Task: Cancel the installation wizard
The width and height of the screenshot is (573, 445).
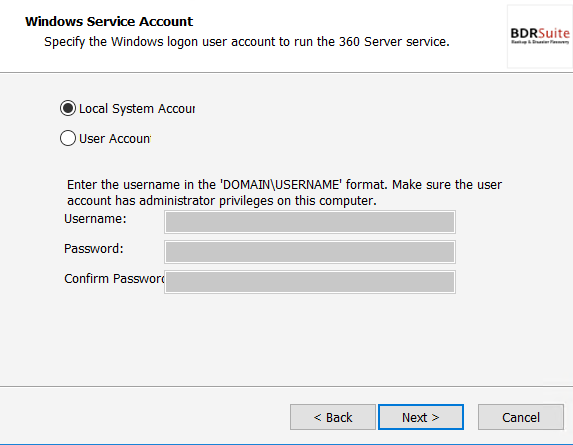Action: [521, 417]
